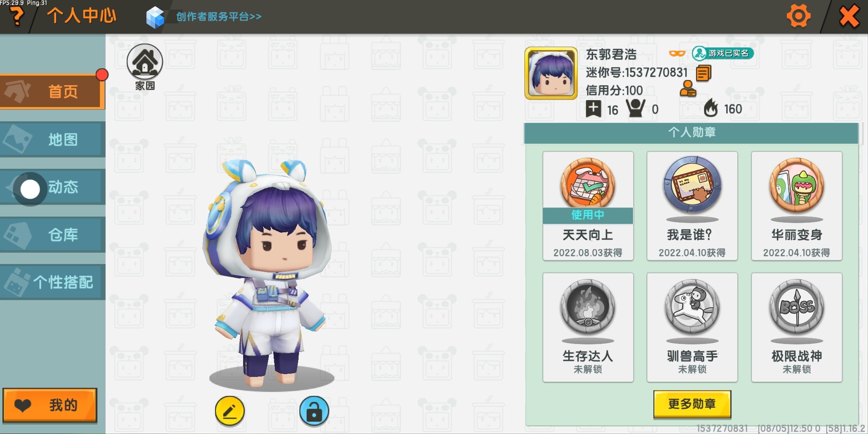
Task: Click the bookmark plus icon showing 16
Action: pyautogui.click(x=593, y=108)
